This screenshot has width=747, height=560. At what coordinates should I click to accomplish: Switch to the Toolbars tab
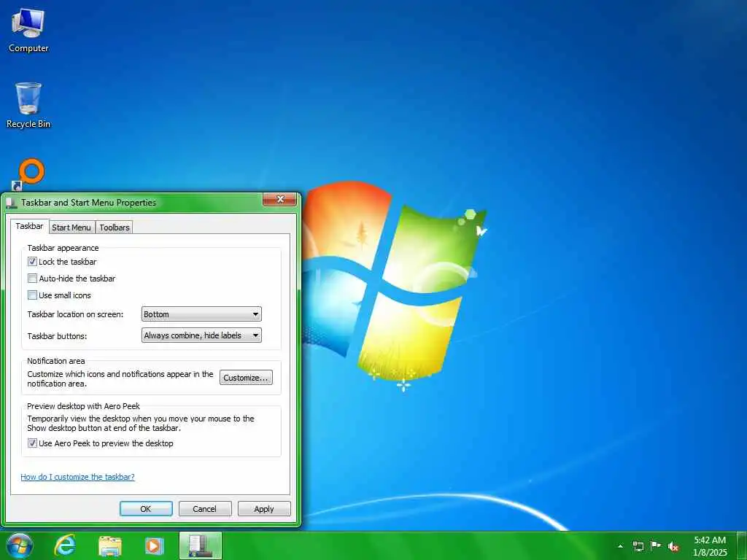[115, 227]
